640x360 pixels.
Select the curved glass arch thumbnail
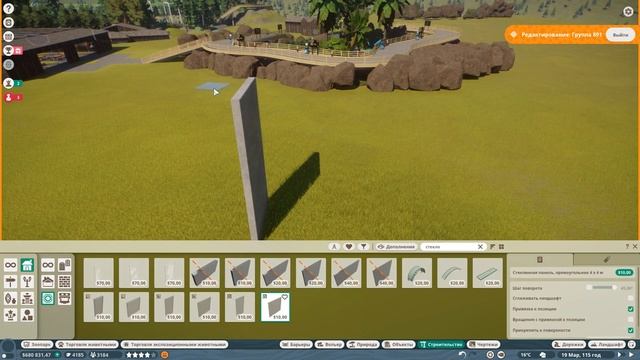[x=417, y=273]
